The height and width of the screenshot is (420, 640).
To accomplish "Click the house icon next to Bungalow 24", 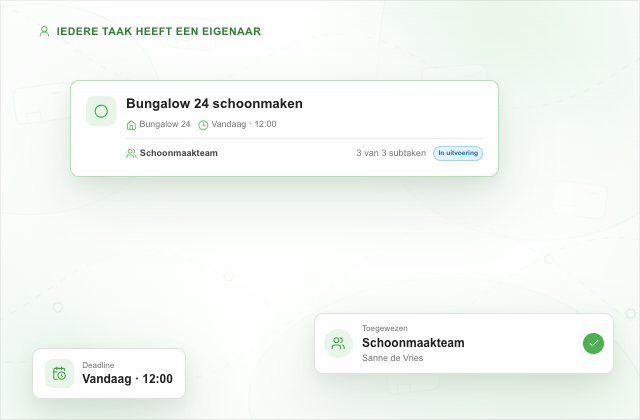I will 131,125.
